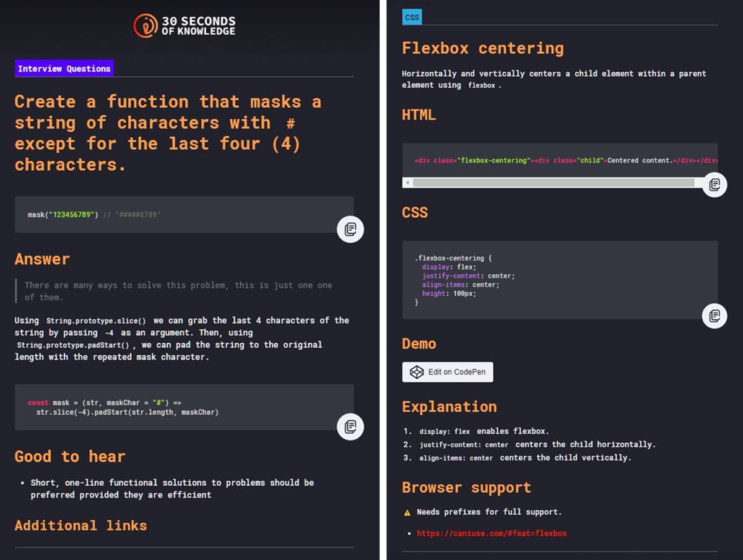743x560 pixels.
Task: Copy the mask function answer code
Action: click(x=350, y=427)
